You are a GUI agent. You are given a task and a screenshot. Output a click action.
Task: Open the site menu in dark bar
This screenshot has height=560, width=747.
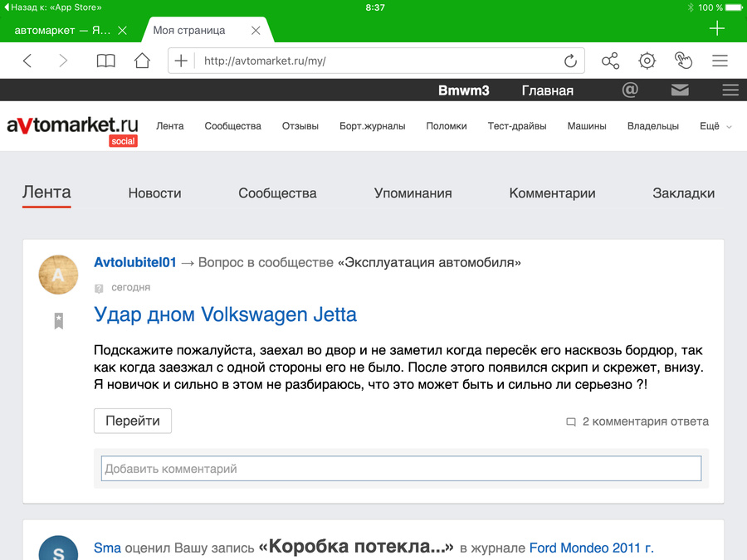coord(730,90)
